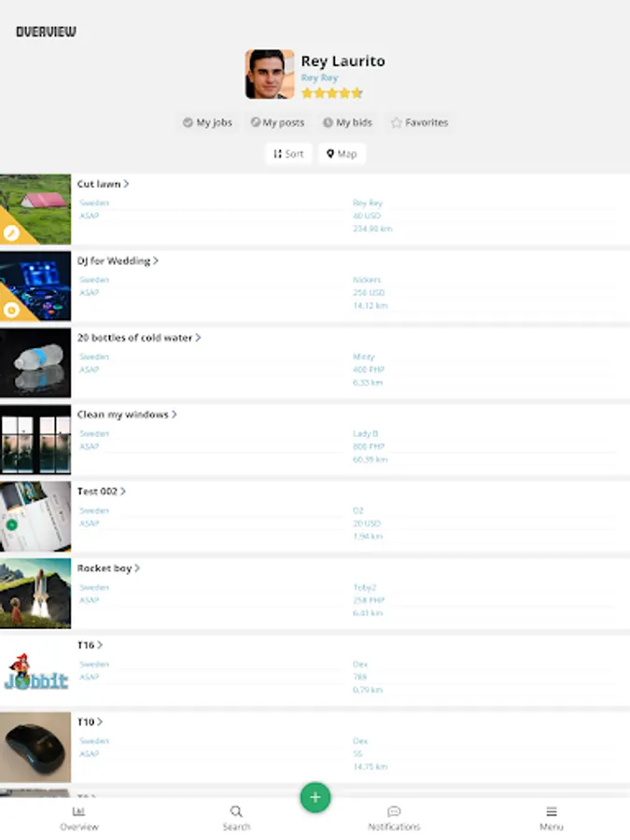View the computer mouse thumbnail for T10
Viewport: 630px width, 840px height.
coord(35,747)
